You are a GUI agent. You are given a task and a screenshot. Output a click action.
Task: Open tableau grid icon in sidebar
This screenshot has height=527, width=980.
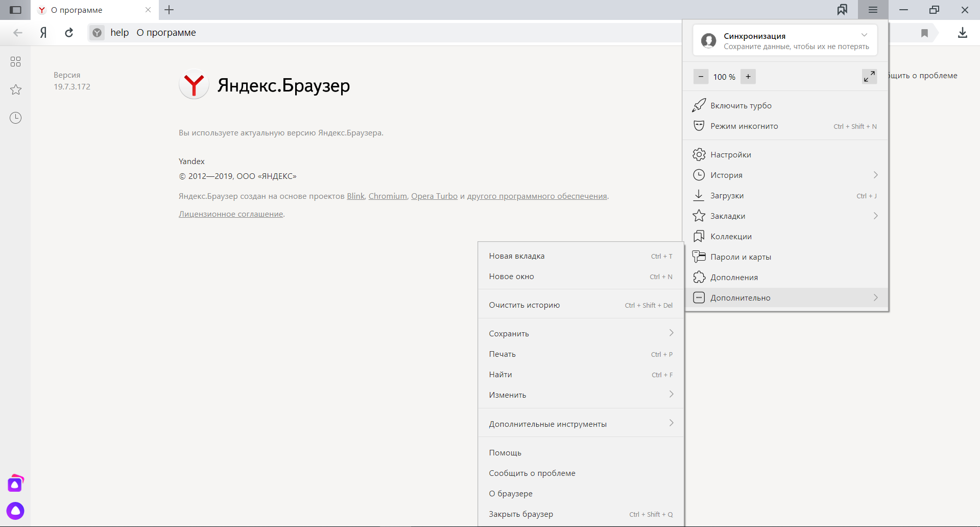tap(16, 61)
